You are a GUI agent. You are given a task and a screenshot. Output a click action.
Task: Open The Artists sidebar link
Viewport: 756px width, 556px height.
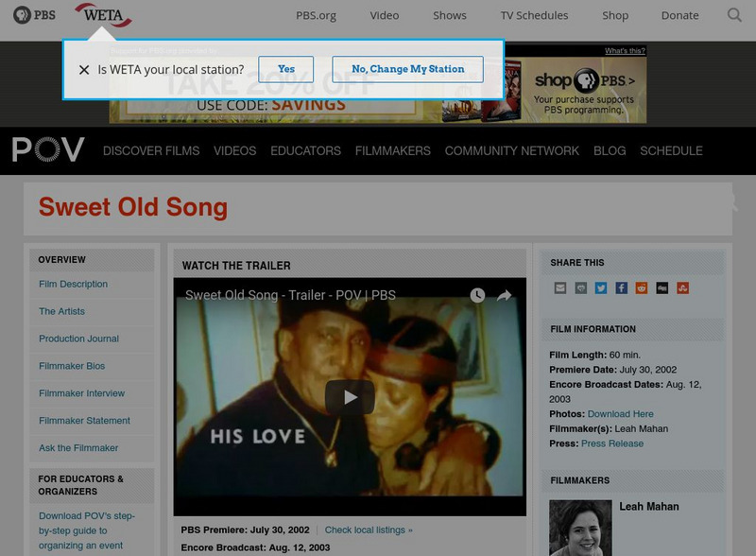click(x=61, y=311)
